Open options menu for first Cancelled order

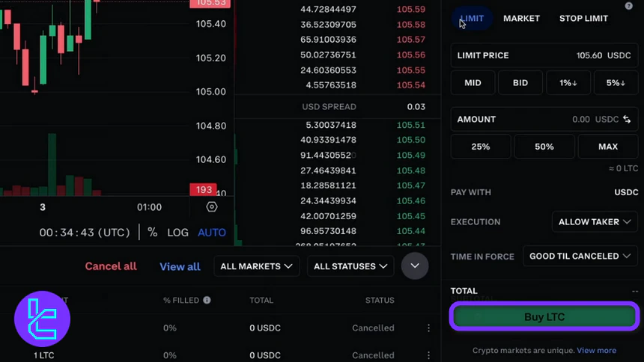(428, 328)
